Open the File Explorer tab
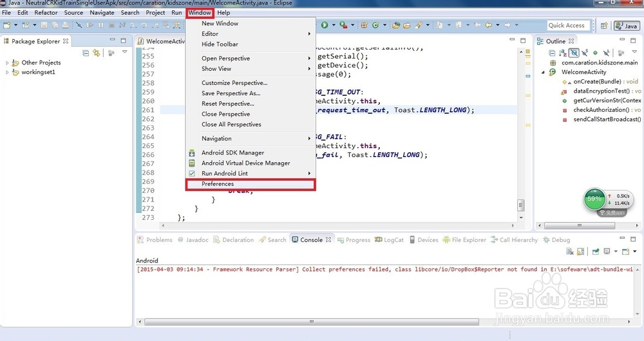The height and width of the screenshot is (341, 644). pos(464,239)
